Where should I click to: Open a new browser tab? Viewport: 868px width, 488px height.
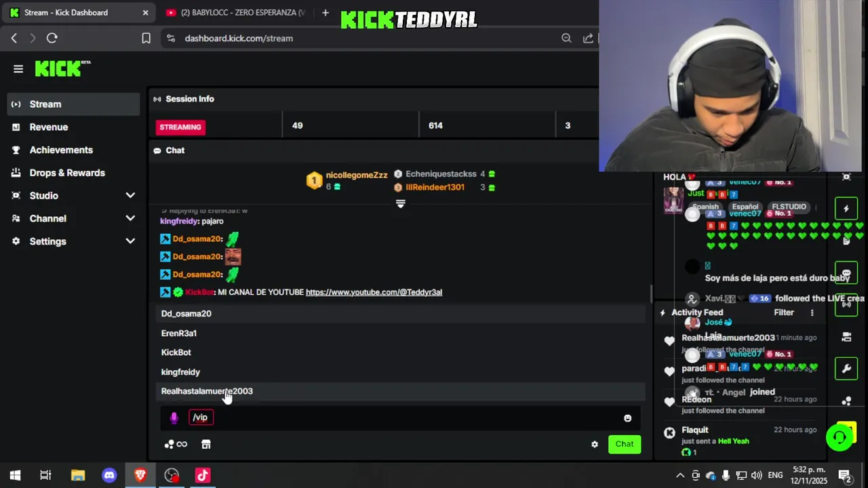pyautogui.click(x=325, y=12)
